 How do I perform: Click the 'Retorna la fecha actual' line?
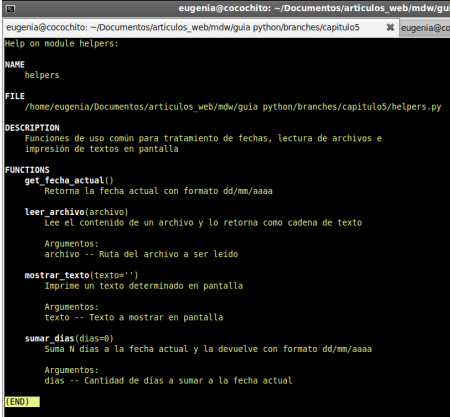coord(159,191)
